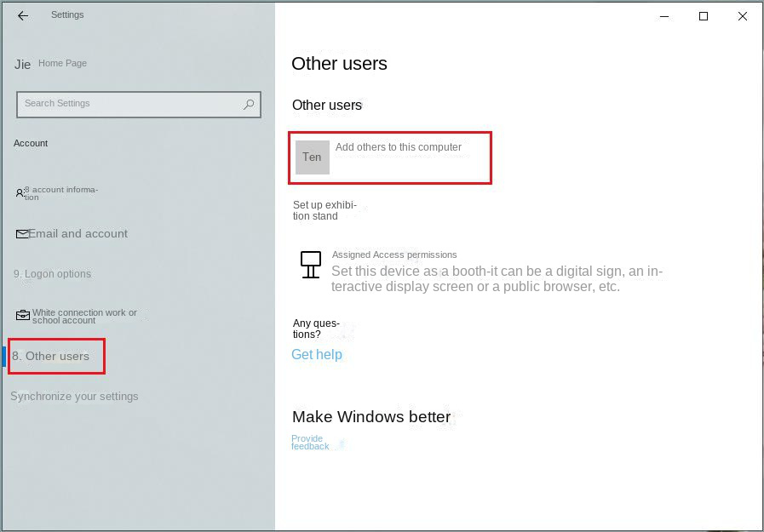Select Other users in the sidebar

click(x=57, y=356)
